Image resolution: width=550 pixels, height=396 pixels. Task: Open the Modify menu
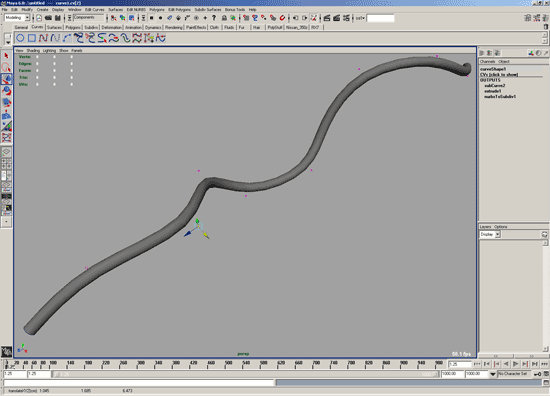[x=27, y=9]
